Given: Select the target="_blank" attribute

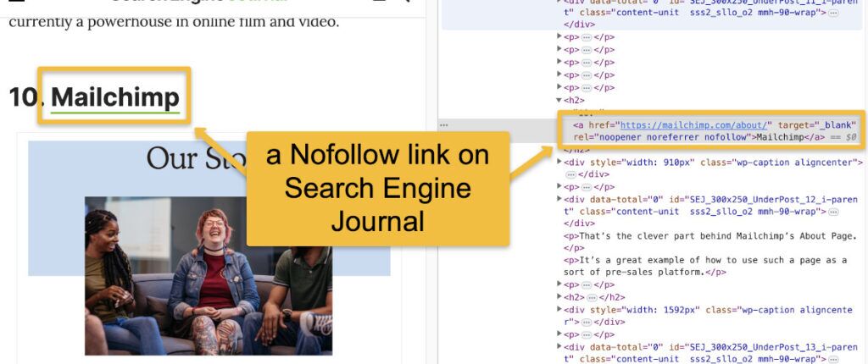Looking at the screenshot, I should pyautogui.click(x=811, y=125).
